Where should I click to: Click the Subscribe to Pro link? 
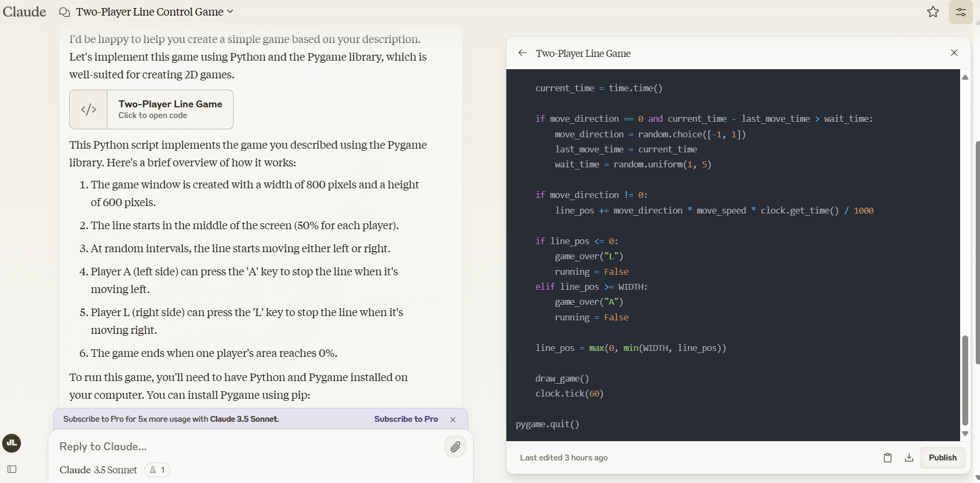[406, 419]
